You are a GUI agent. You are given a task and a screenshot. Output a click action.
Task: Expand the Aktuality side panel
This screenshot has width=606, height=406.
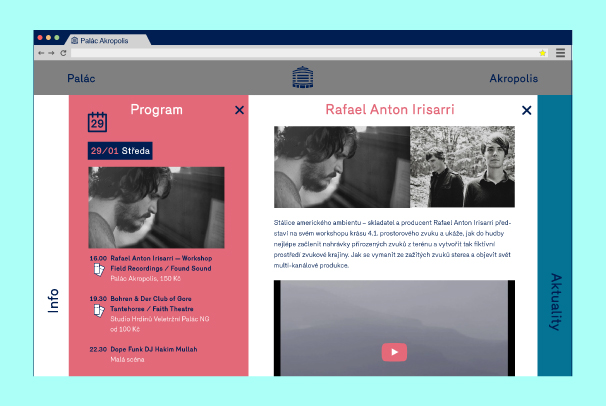tap(555, 300)
